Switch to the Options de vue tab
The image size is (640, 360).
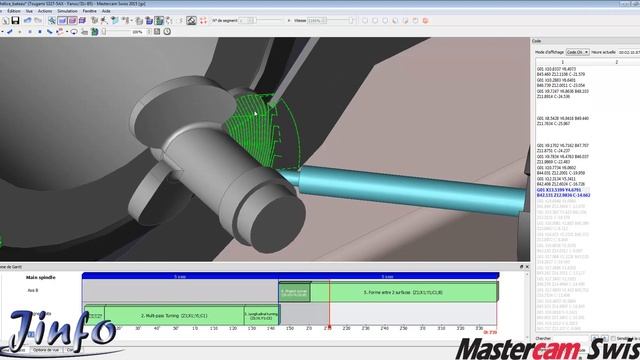[46, 350]
